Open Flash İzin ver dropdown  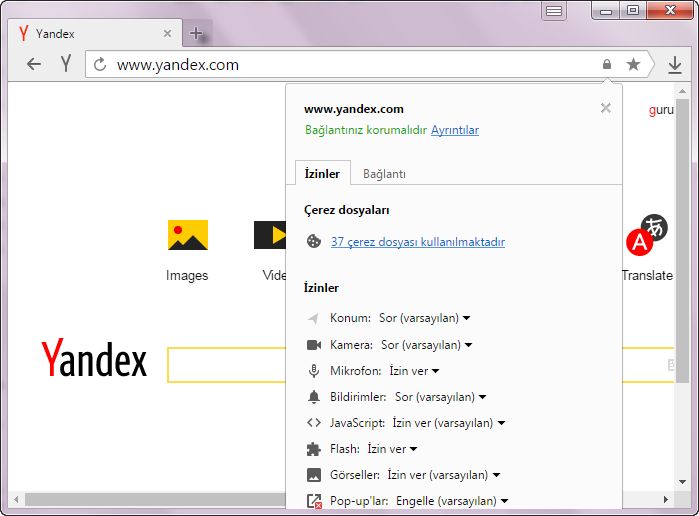pyautogui.click(x=392, y=449)
